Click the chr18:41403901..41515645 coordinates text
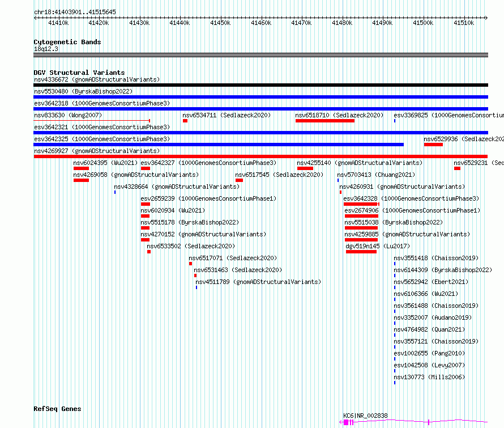The image size is (504, 428). point(75,12)
